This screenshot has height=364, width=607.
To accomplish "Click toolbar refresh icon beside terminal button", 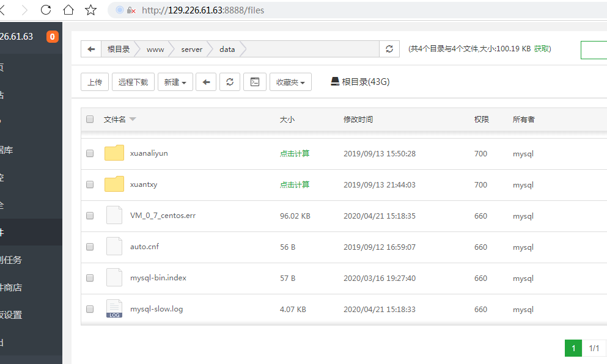I will point(229,82).
